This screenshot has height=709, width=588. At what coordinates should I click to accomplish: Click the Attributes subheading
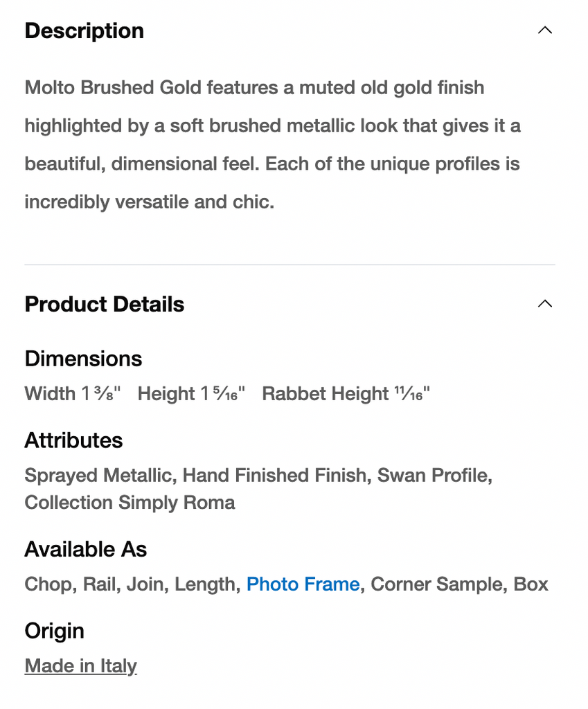point(73,440)
